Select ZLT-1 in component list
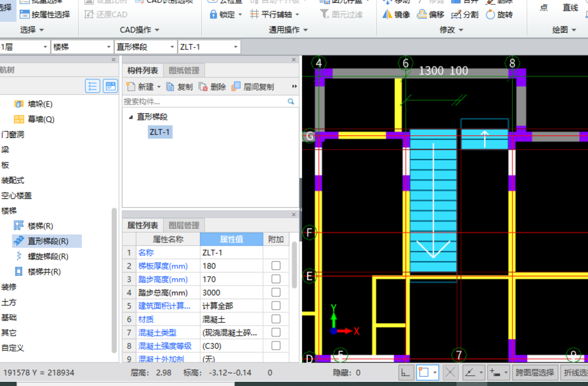Screen dimensions: 588x386 click(159, 132)
